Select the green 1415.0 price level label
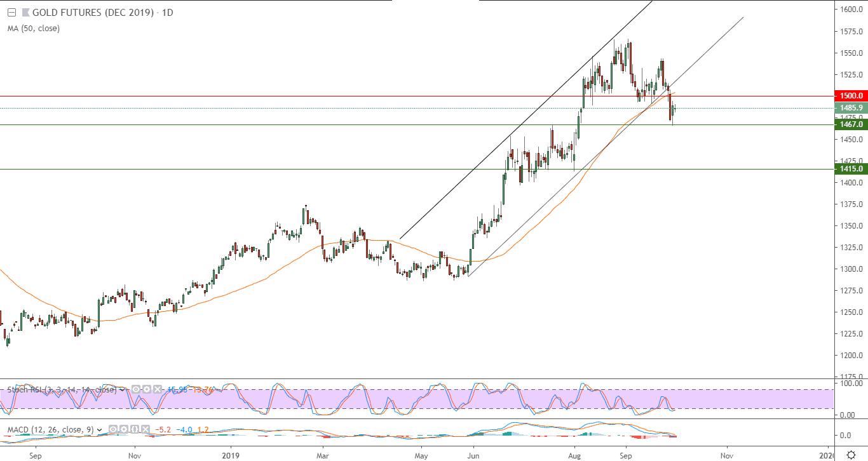The width and height of the screenshot is (868, 461). 850,169
